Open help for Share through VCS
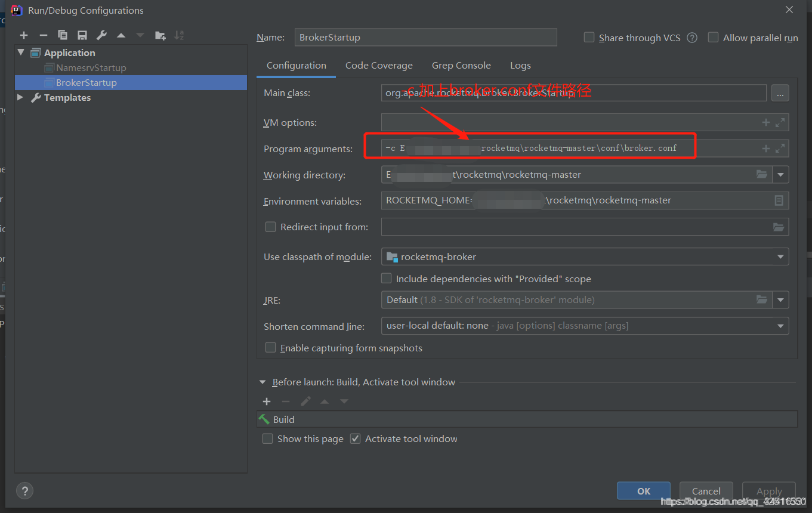812x513 pixels. [692, 38]
